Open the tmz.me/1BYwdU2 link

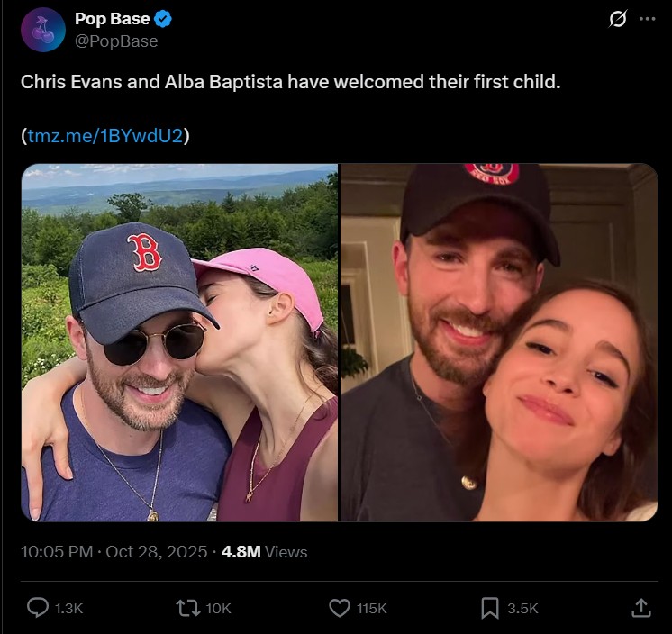click(105, 136)
